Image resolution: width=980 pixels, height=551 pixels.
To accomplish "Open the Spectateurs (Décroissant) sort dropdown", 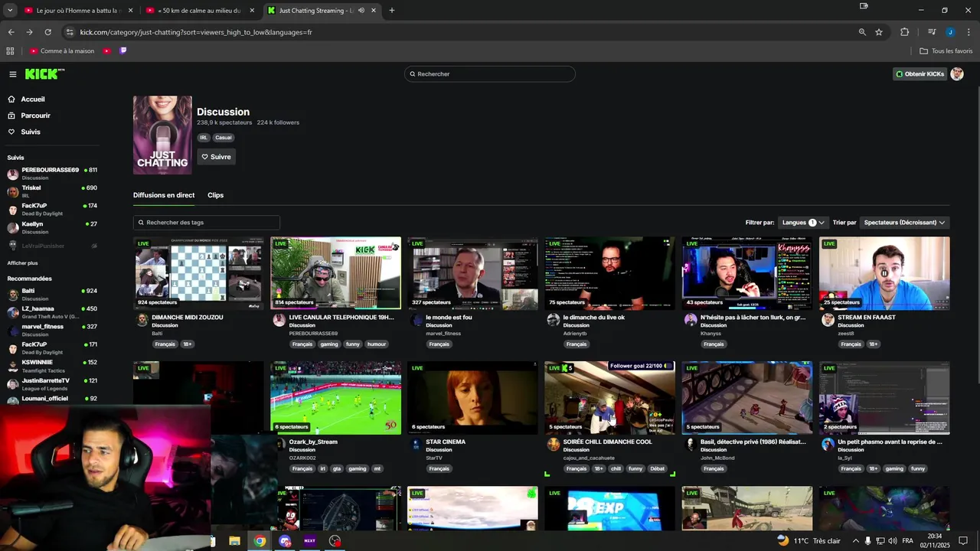I will [904, 223].
